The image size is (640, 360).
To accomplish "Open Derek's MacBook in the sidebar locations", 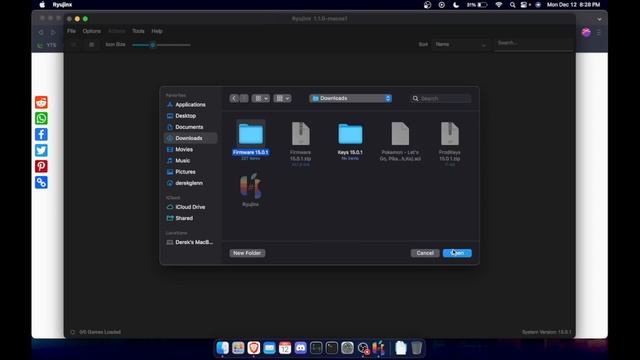I will (190, 242).
